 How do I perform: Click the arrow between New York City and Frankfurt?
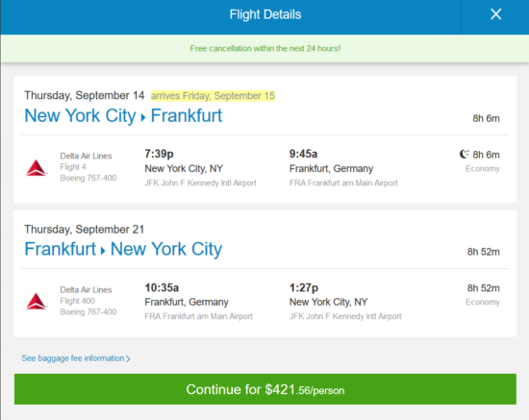click(x=143, y=117)
